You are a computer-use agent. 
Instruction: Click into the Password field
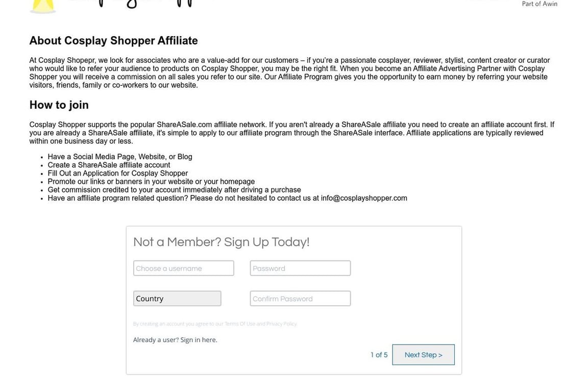coord(300,268)
